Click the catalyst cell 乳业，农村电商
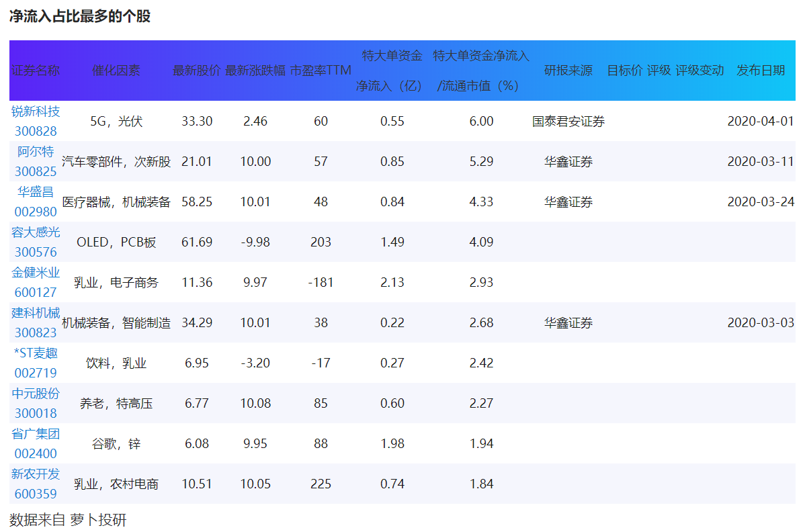 tap(116, 484)
